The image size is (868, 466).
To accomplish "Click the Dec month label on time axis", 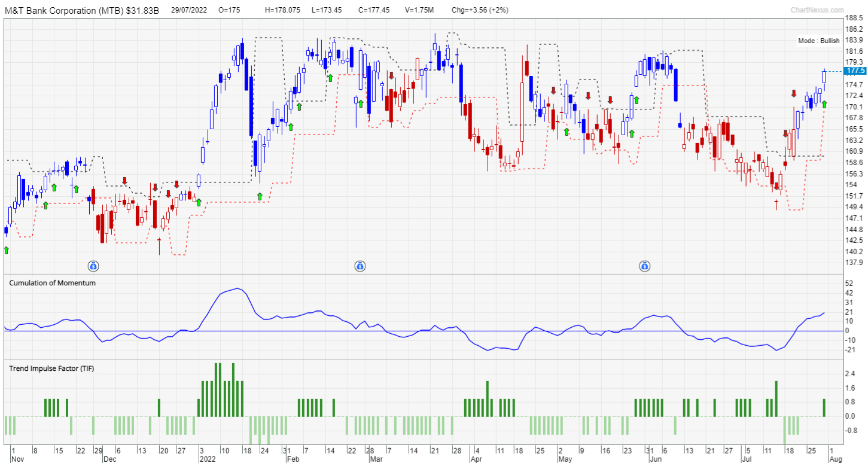I will click(109, 460).
